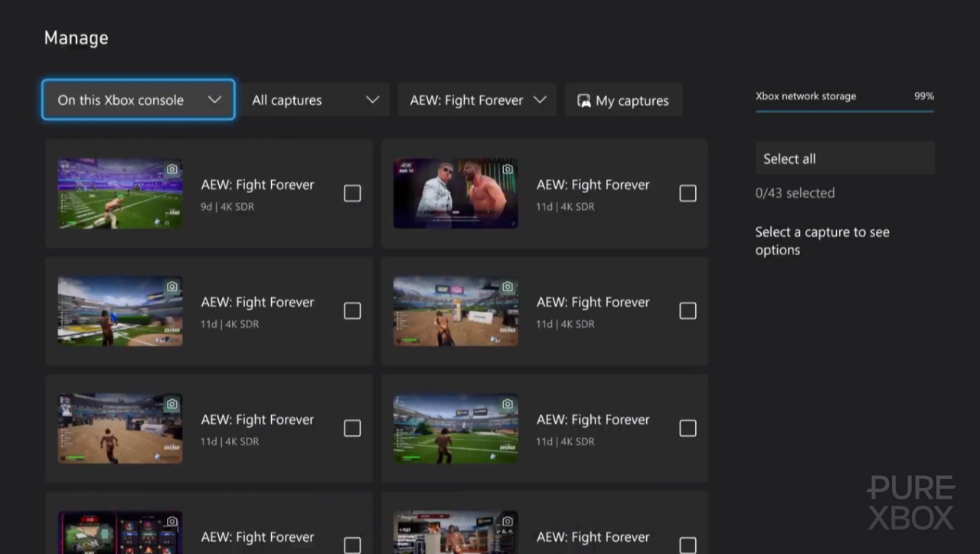This screenshot has height=554, width=980.
Task: Open the 9d 4K SDR capture thumbnail
Action: tap(119, 193)
